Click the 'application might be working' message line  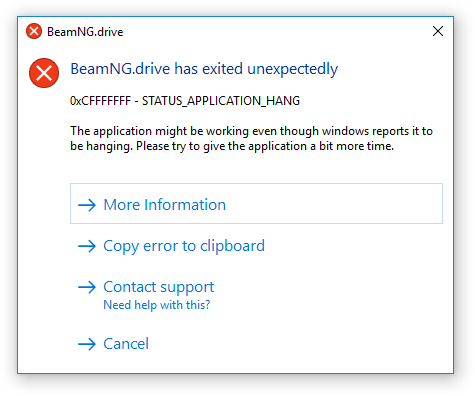251,131
